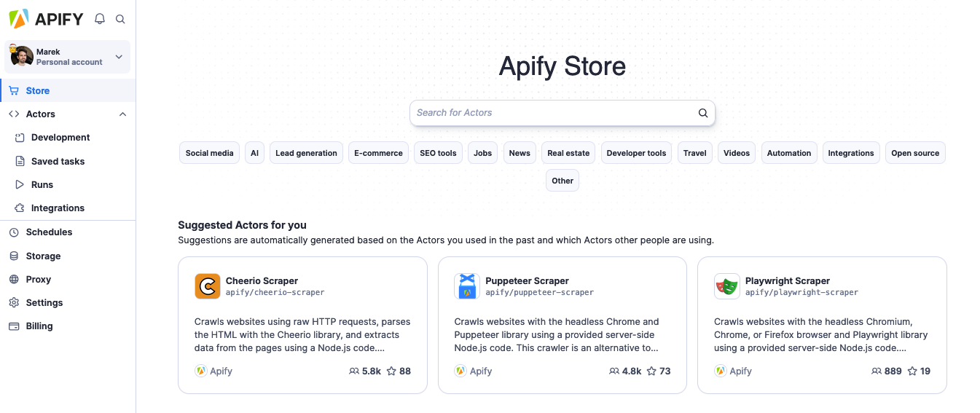Filter by Real estate category
The image size is (980, 413).
[568, 153]
